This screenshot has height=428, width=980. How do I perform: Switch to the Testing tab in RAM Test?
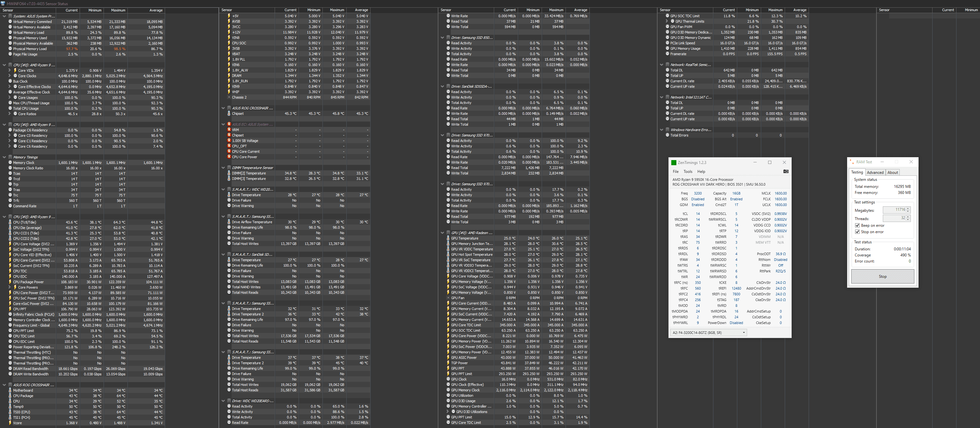click(857, 173)
